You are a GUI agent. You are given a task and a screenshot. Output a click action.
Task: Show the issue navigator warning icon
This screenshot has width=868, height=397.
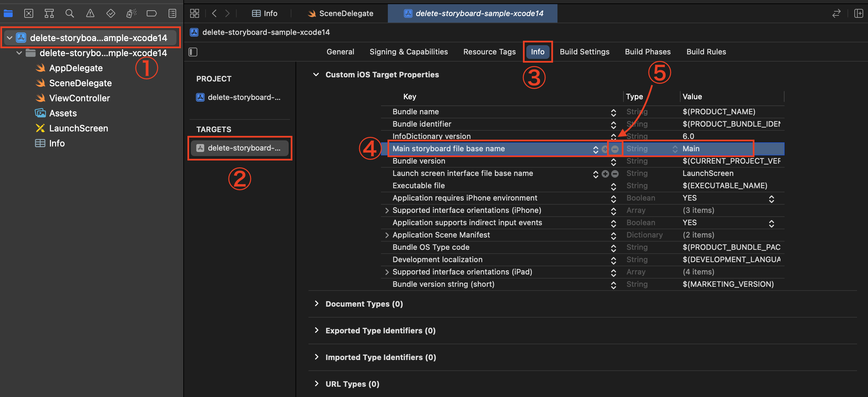[90, 13]
